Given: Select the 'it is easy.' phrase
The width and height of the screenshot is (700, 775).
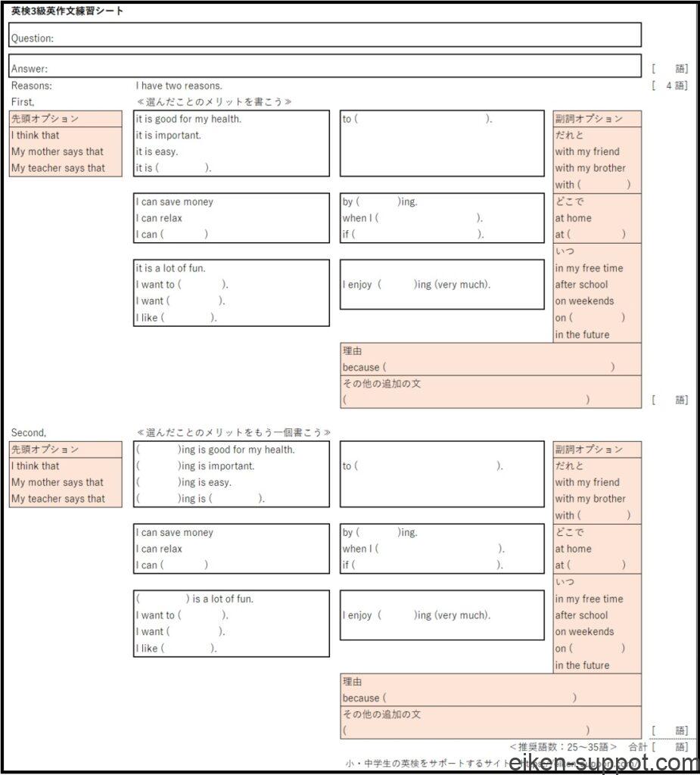Looking at the screenshot, I should point(157,152).
